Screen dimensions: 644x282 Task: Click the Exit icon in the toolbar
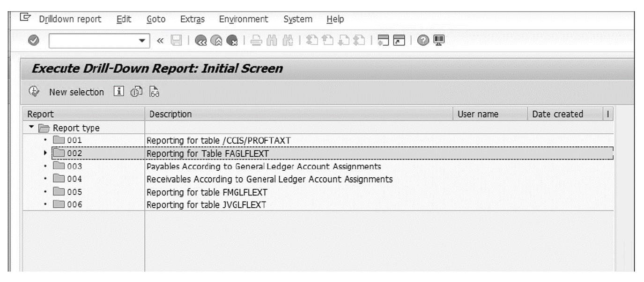pos(216,39)
